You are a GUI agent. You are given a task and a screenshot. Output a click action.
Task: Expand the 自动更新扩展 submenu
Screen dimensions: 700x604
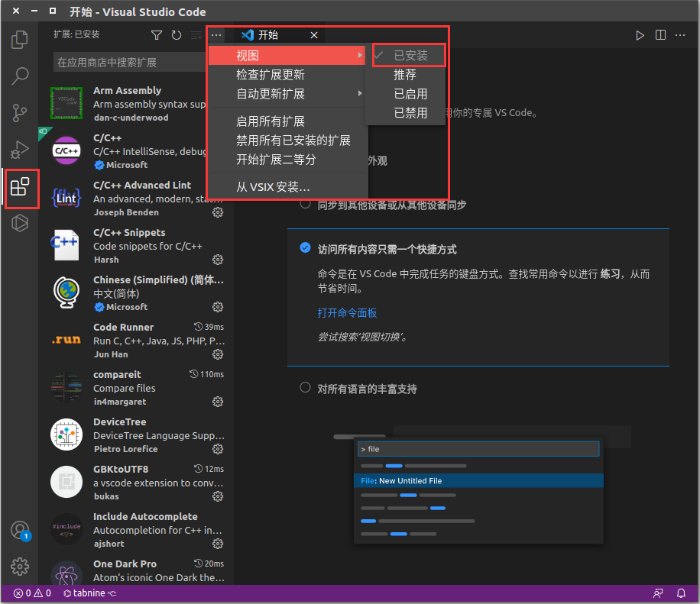point(287,94)
